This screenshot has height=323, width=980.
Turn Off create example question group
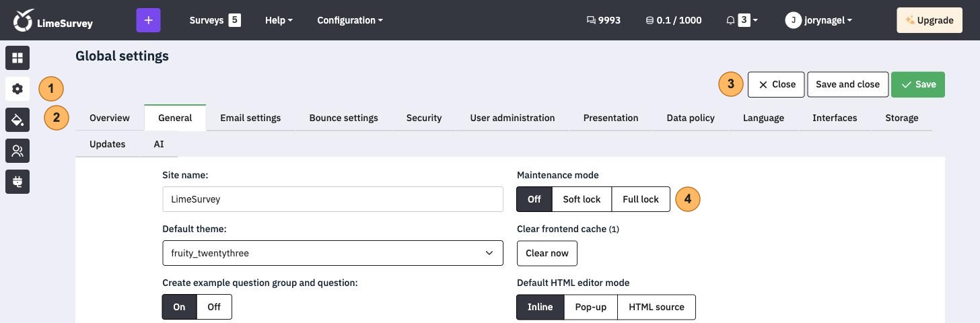pyautogui.click(x=214, y=307)
